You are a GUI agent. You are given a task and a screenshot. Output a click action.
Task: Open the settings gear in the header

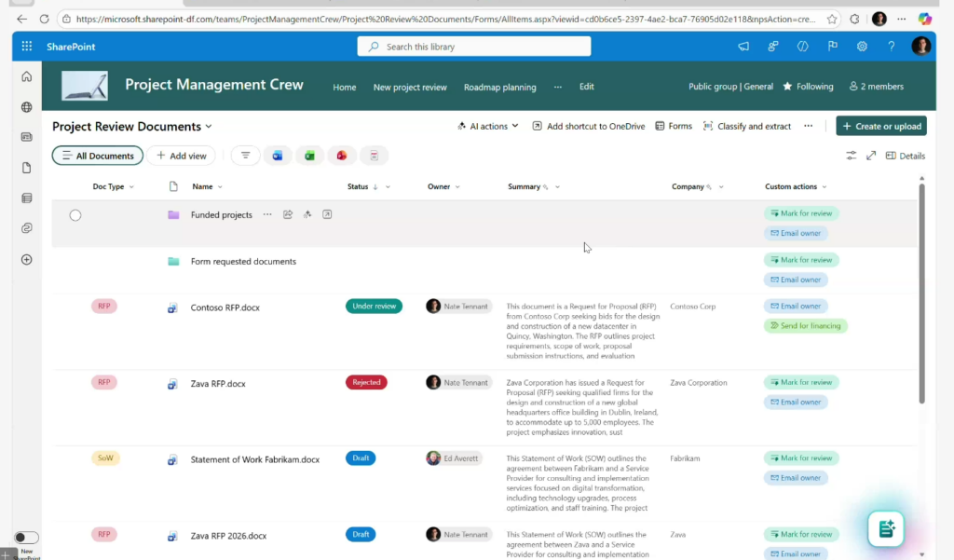(862, 47)
